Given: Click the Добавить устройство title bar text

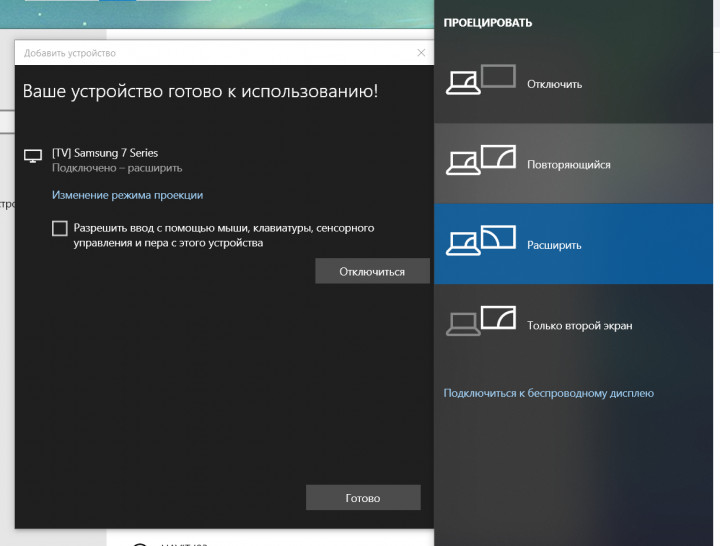Looking at the screenshot, I should (x=69, y=53).
